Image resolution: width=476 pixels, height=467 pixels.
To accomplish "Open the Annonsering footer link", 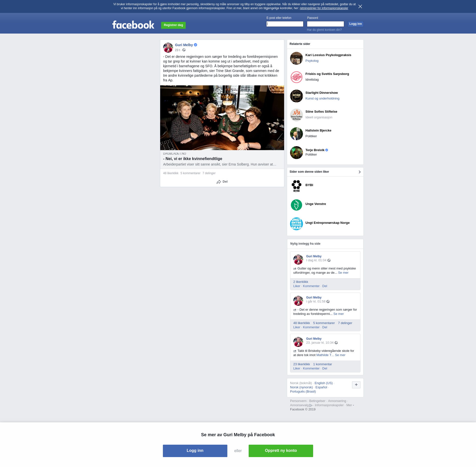I will point(337,401).
